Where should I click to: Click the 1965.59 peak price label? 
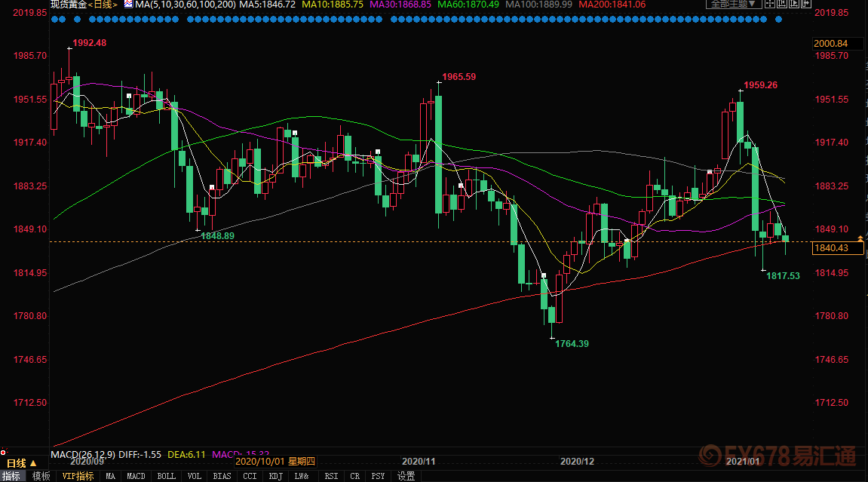459,76
